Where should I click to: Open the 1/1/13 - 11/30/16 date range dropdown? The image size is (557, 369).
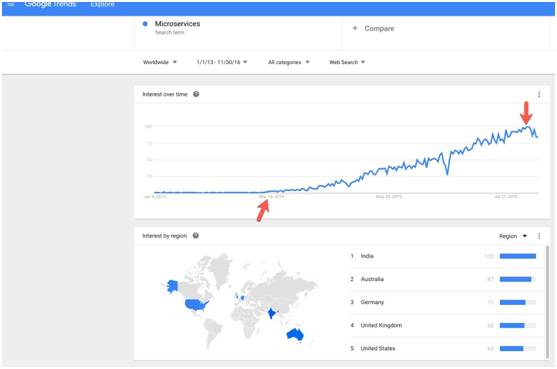tap(222, 62)
